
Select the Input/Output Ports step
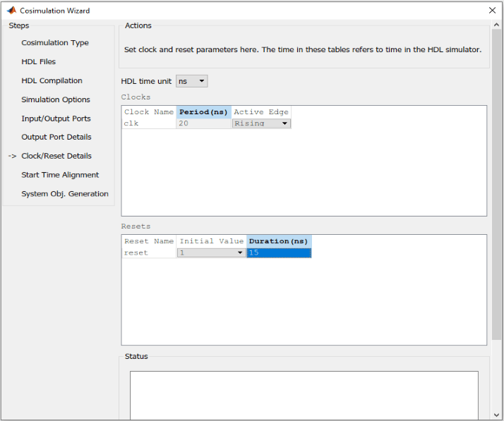[x=56, y=118]
